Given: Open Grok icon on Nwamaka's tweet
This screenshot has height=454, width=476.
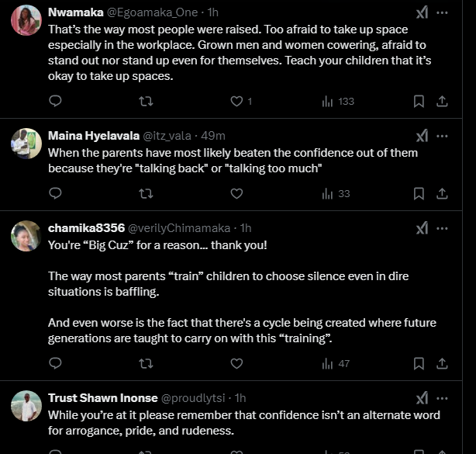Looking at the screenshot, I should coord(422,13).
